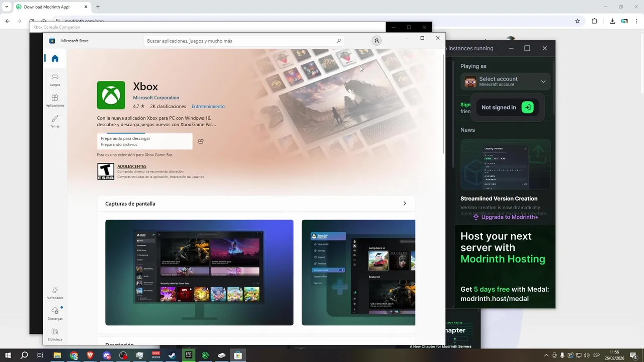Viewport: 644px width, 362px height.
Task: Click the Preparando para descargar progress button
Action: (145, 141)
